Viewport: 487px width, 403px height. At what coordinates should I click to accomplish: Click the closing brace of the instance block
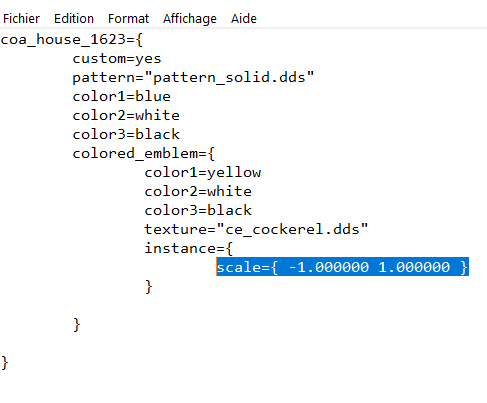[149, 287]
